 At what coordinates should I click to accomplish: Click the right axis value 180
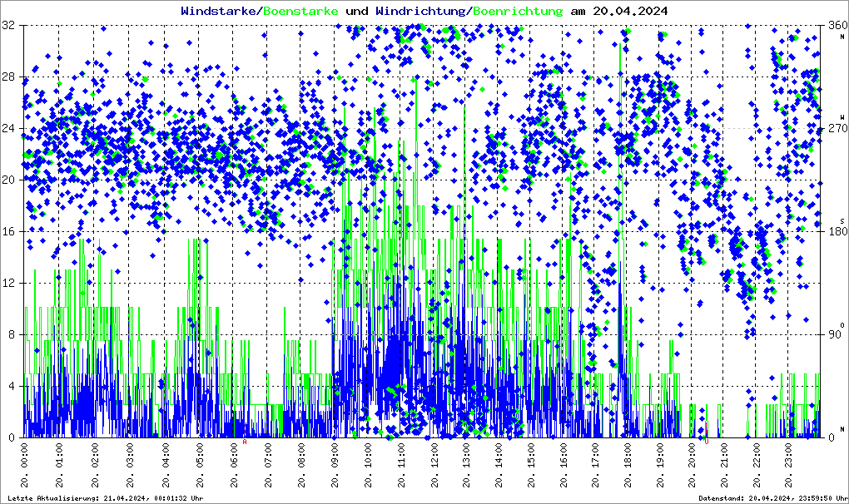(x=837, y=231)
